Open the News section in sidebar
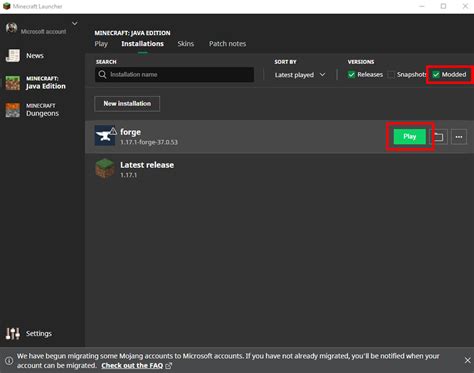Viewport: 474px width, 373px height. point(25,56)
